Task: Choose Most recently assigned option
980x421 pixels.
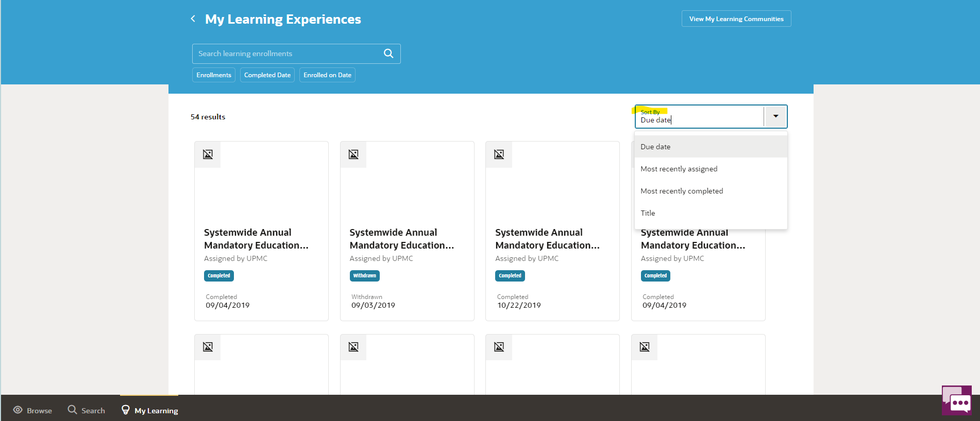Action: click(711, 169)
